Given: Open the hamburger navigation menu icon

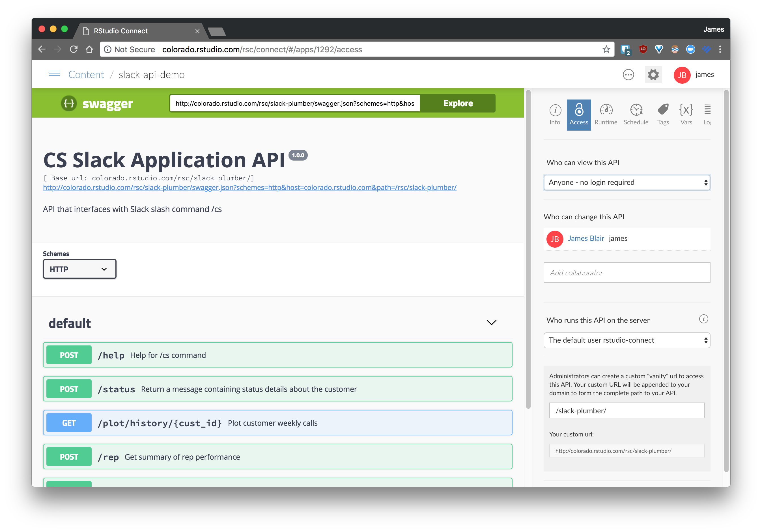Looking at the screenshot, I should [54, 73].
